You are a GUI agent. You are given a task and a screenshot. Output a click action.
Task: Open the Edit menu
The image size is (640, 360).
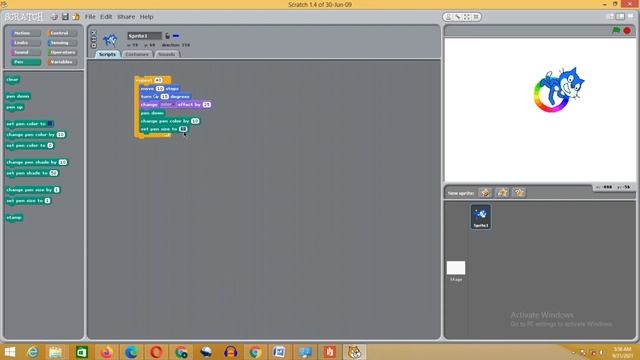click(106, 17)
